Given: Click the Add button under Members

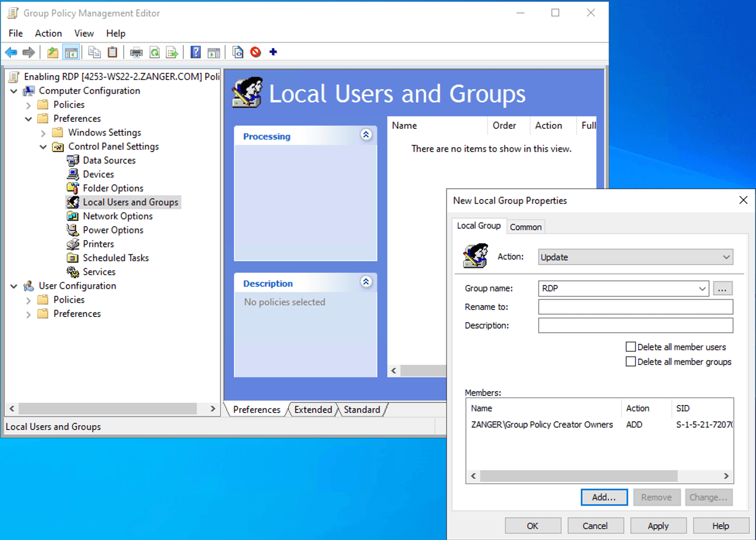Looking at the screenshot, I should click(604, 497).
